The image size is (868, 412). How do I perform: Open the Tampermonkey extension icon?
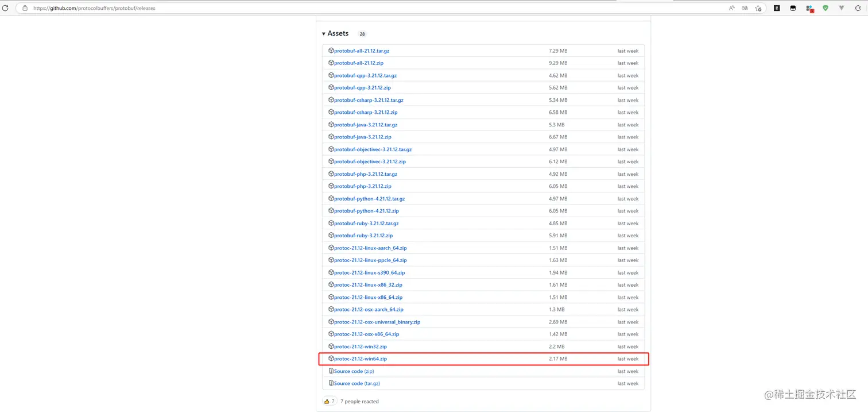click(793, 8)
